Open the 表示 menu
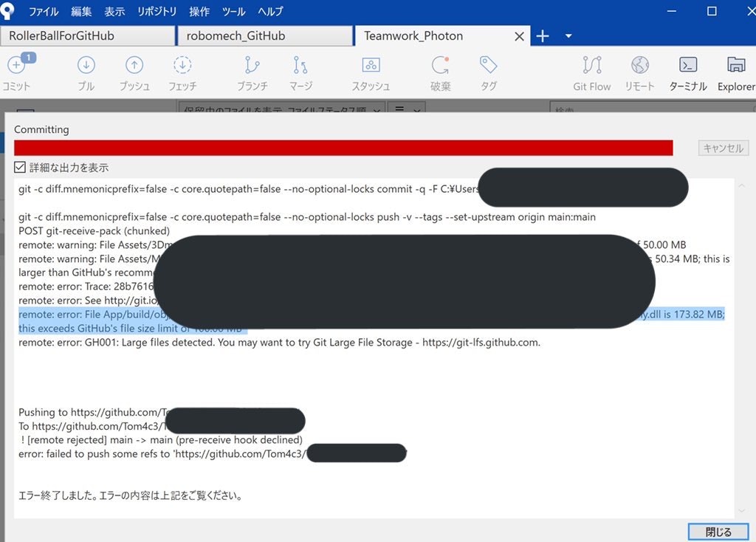The width and height of the screenshot is (756, 542). tap(114, 11)
